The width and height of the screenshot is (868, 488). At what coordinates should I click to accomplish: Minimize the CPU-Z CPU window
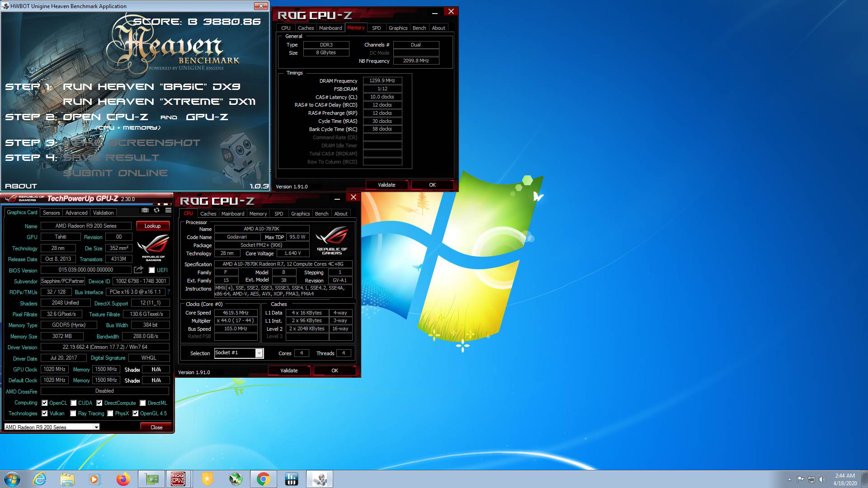[337, 199]
